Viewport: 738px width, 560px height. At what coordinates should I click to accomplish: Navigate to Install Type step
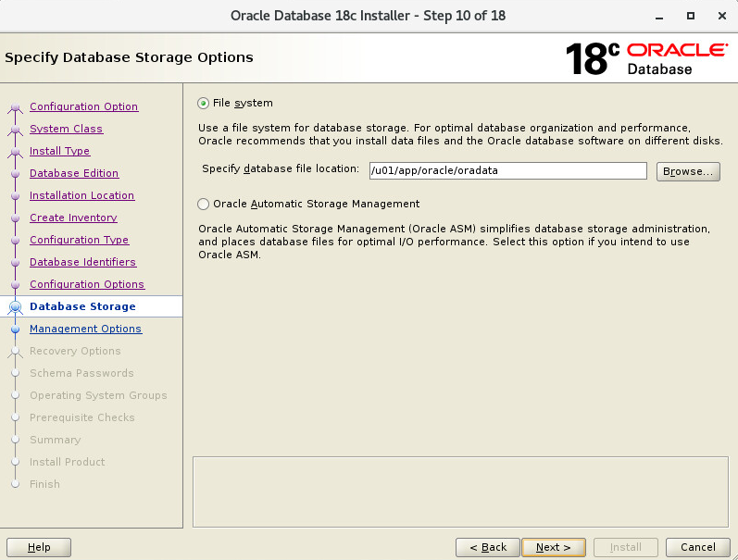point(60,151)
